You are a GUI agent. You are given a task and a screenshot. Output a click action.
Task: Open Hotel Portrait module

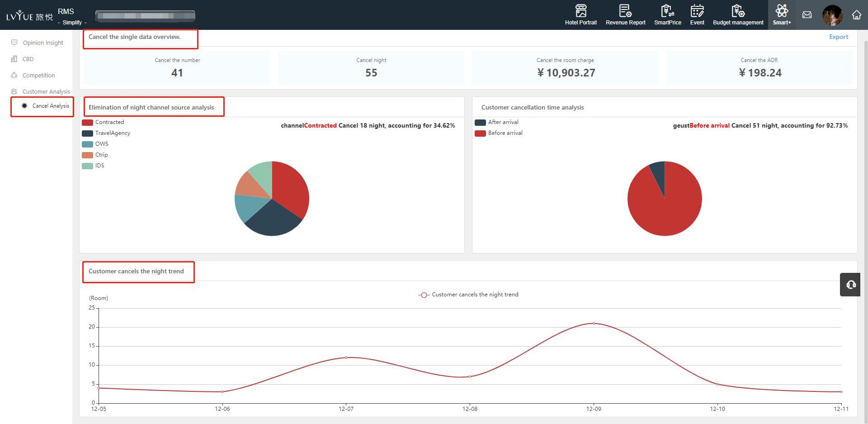(580, 15)
